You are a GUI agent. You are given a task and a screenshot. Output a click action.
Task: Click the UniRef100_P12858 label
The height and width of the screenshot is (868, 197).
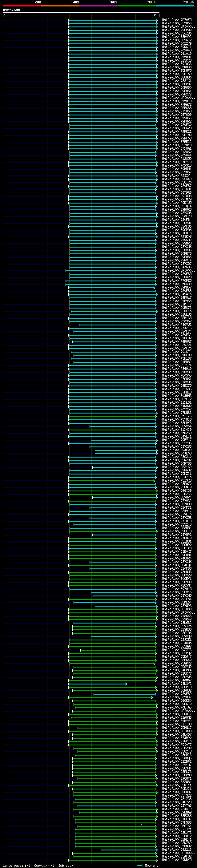coord(177,111)
